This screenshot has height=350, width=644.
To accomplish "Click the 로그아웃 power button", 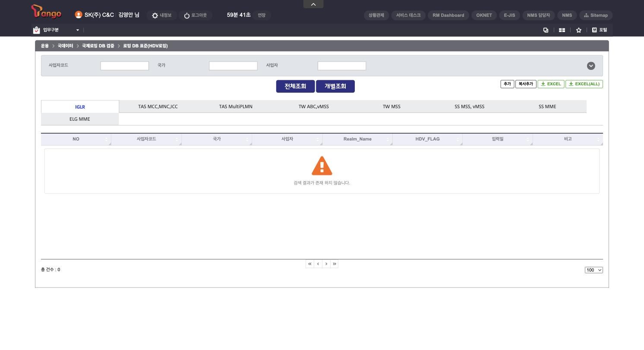I will [x=195, y=15].
